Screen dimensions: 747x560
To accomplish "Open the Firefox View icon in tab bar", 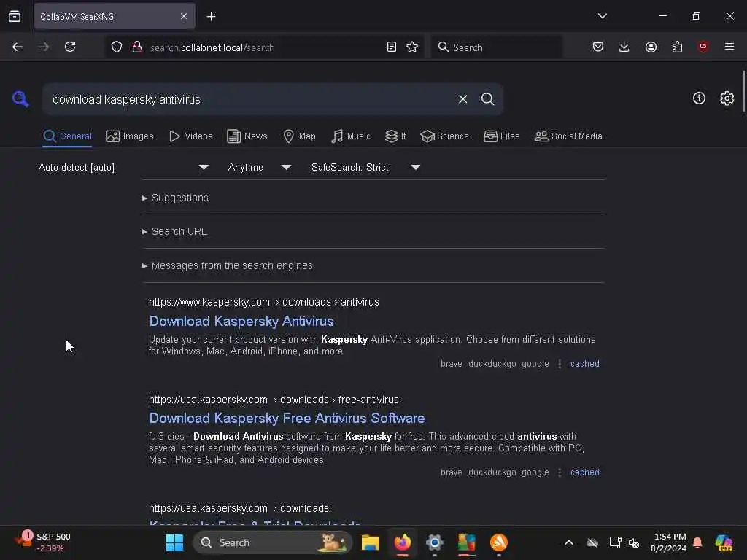I will 15,17.
